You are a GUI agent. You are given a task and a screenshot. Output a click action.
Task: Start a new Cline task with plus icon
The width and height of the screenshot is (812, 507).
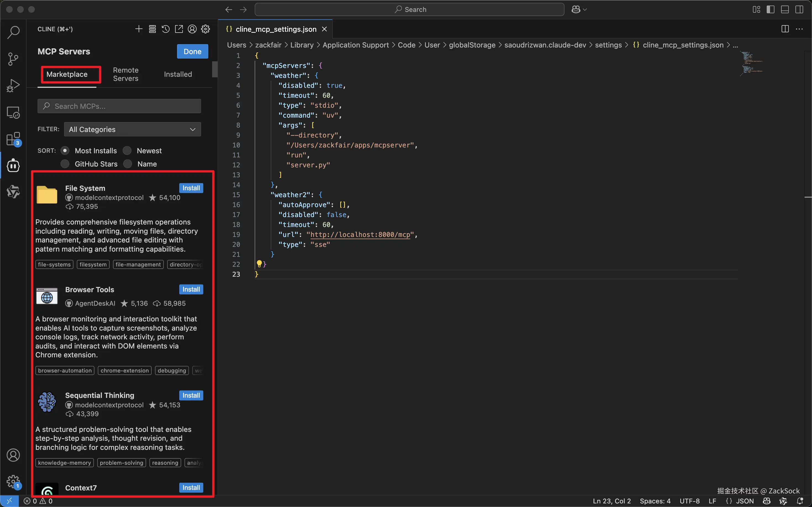point(139,29)
